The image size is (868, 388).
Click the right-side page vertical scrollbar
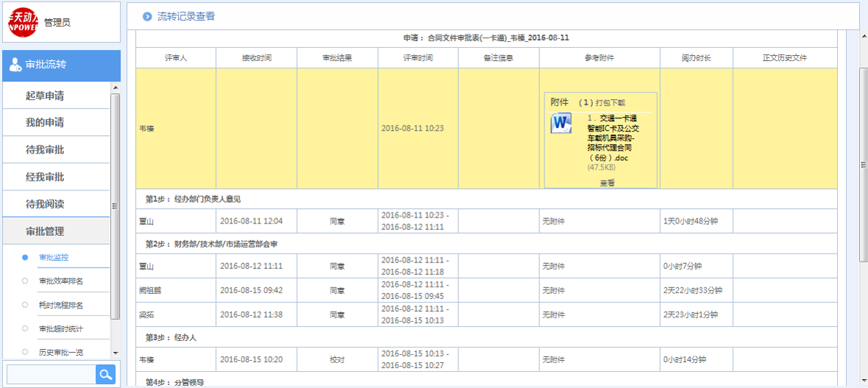click(x=863, y=162)
